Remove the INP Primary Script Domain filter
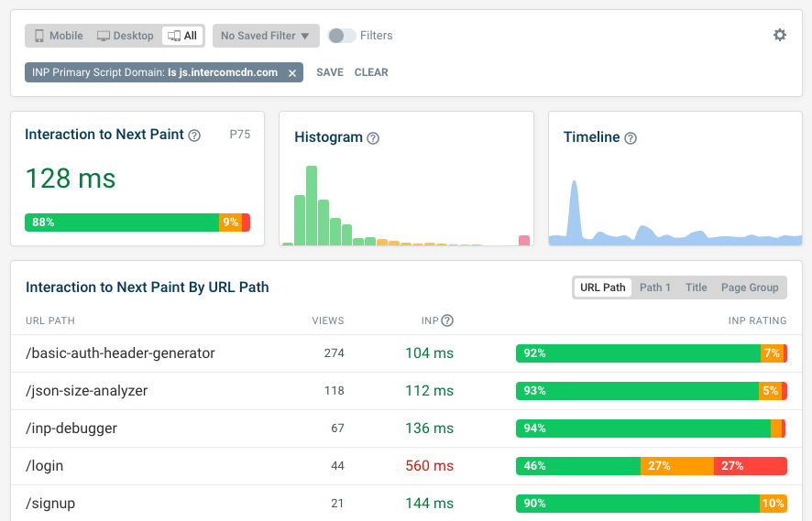The image size is (812, 521). pyautogui.click(x=292, y=73)
